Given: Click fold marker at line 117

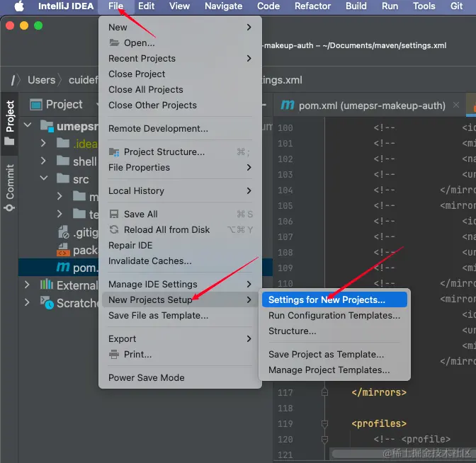Looking at the screenshot, I should point(324,392).
